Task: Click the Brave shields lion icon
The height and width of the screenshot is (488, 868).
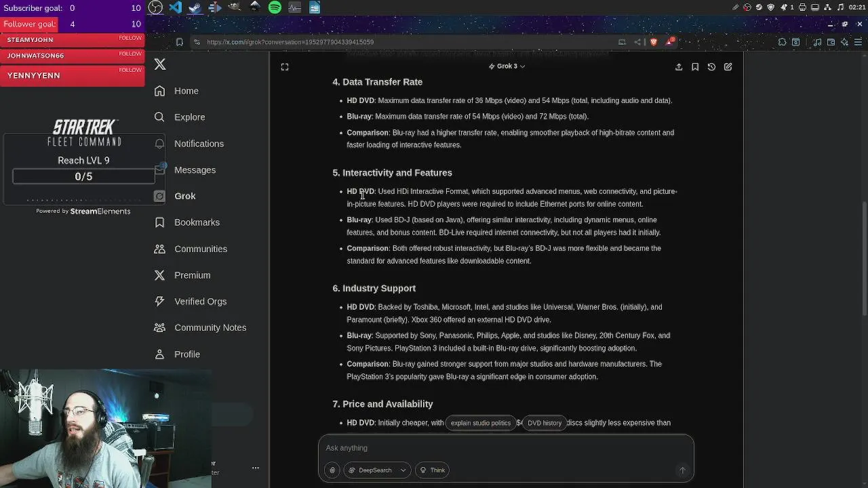Action: [654, 42]
